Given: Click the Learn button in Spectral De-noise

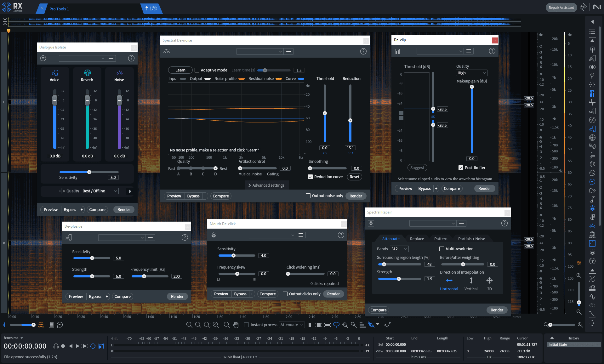Looking at the screenshot, I should [180, 70].
